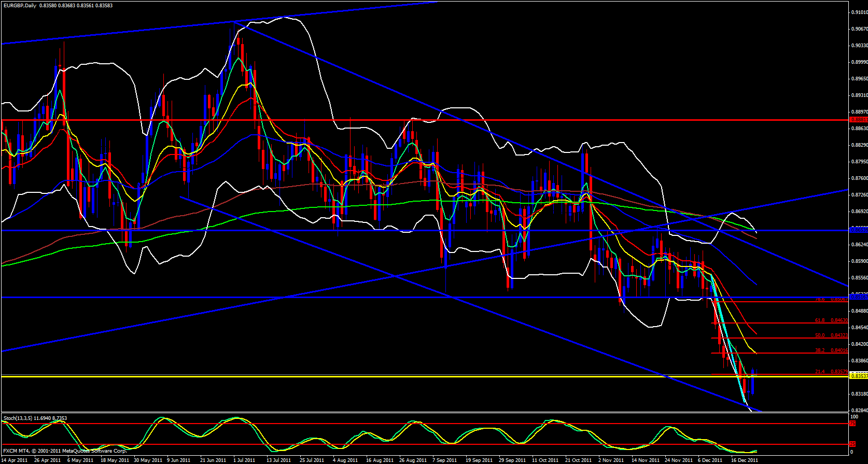Click the 0.83180 price axis label
This screenshot has height=464, width=868.
point(860,394)
